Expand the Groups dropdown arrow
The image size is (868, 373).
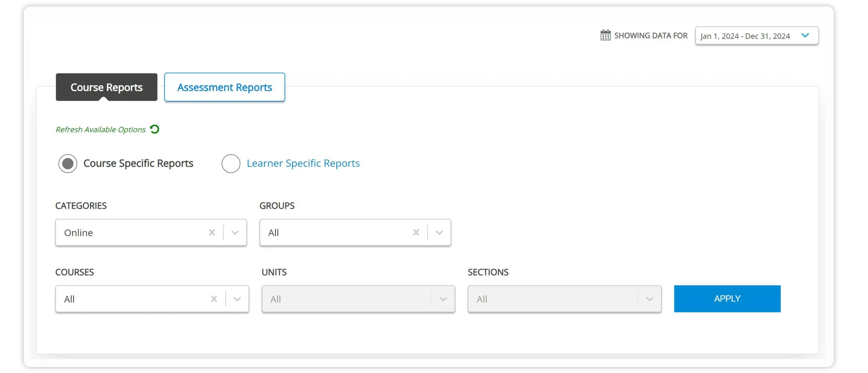click(439, 233)
